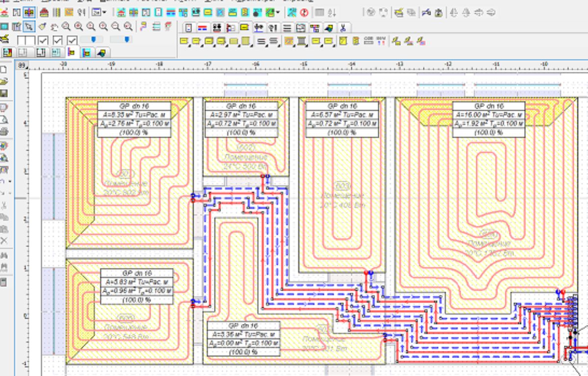The image size is (588, 376).
Task: Click the Delete X icon in sidebar
Action: pyautogui.click(x=4, y=240)
